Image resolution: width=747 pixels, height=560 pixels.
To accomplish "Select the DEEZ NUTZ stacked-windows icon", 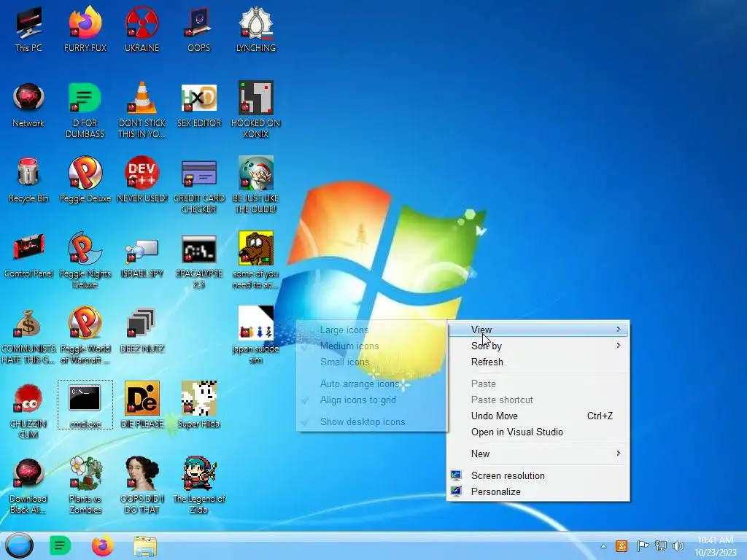I will point(142,330).
